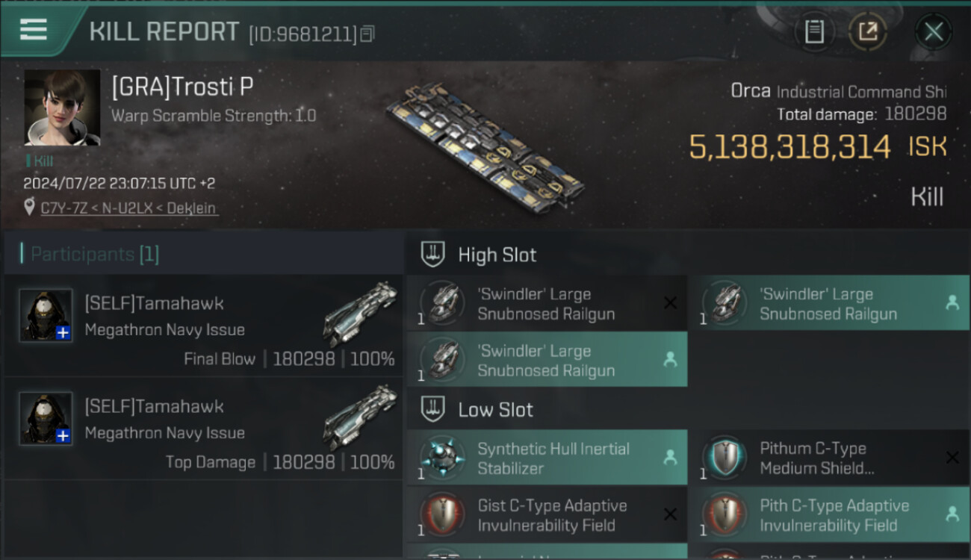The width and height of the screenshot is (971, 560).
Task: Click the Orca ship image
Action: 485,146
